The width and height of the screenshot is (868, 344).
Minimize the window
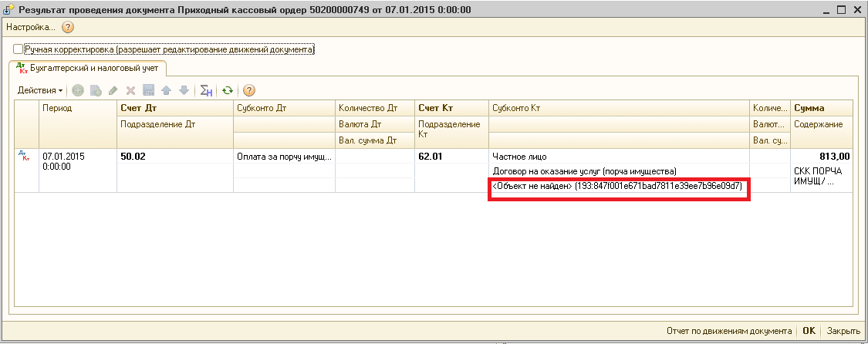[828, 9]
